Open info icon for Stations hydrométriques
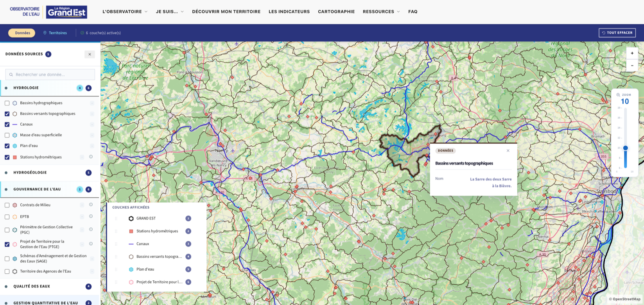Screen dimensions: 644x305 coord(91,157)
